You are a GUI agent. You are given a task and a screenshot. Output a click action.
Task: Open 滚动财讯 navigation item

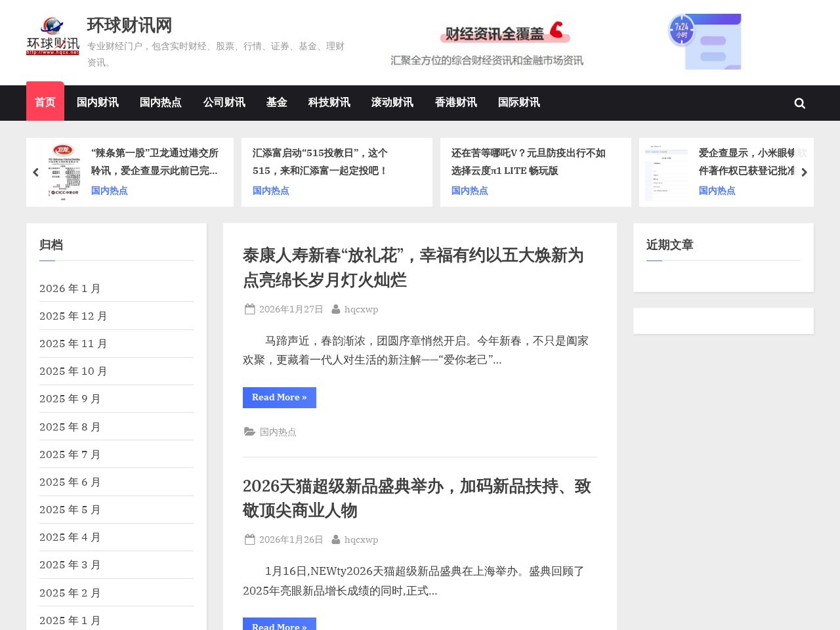tap(392, 102)
